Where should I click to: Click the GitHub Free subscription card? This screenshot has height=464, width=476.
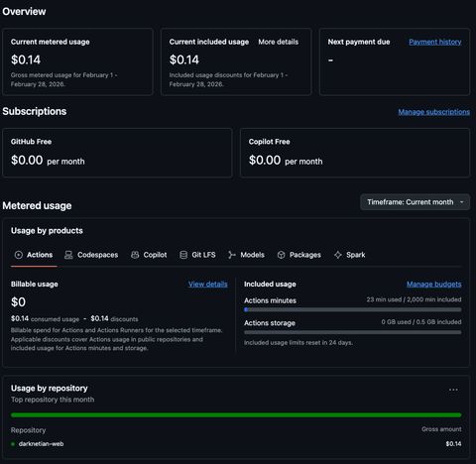point(117,153)
